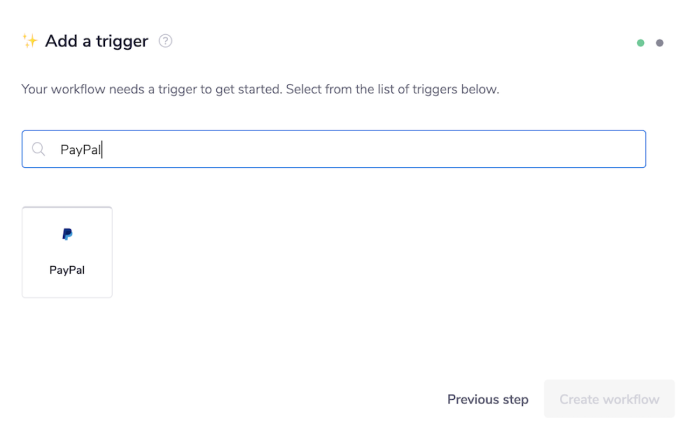
Task: Click the magnifying glass search icon
Action: click(x=39, y=149)
